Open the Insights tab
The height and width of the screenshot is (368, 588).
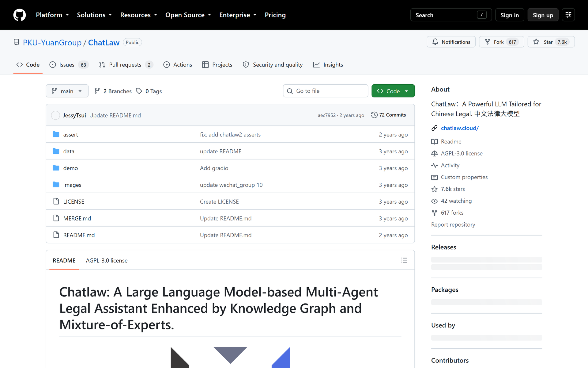(x=328, y=65)
